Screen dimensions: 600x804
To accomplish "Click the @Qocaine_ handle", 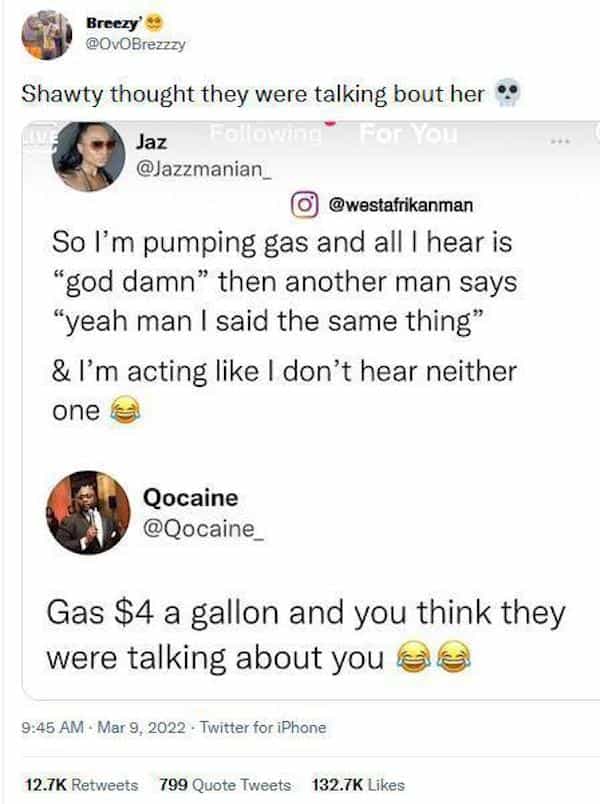I will 204,529.
